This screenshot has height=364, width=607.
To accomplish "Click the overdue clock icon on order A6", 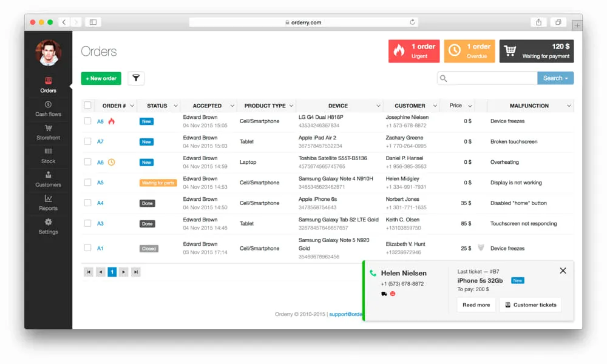I will [x=112, y=162].
